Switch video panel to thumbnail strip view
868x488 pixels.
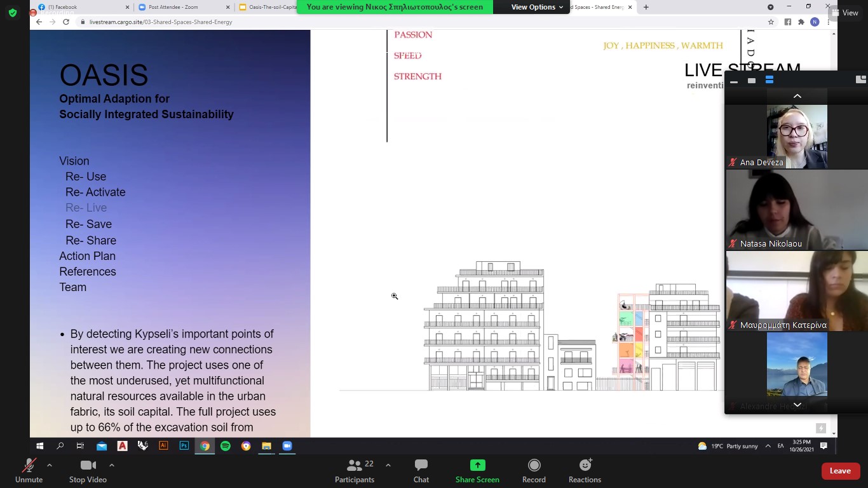coord(770,80)
